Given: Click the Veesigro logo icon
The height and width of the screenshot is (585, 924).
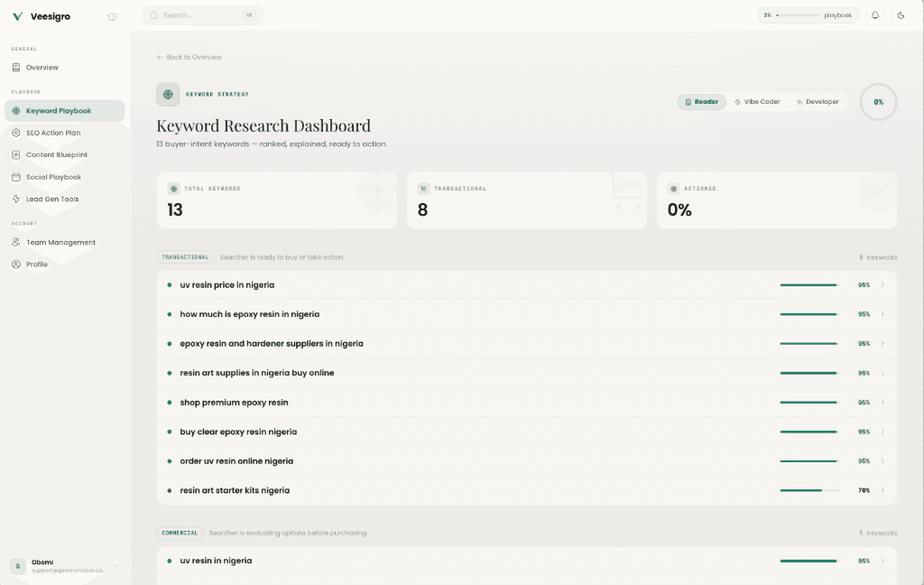Looking at the screenshot, I should click(18, 16).
